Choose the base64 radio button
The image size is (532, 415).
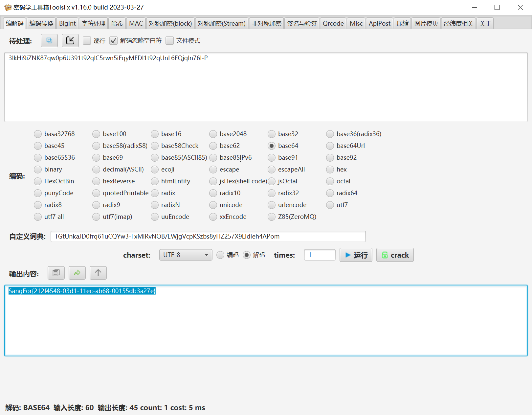272,146
